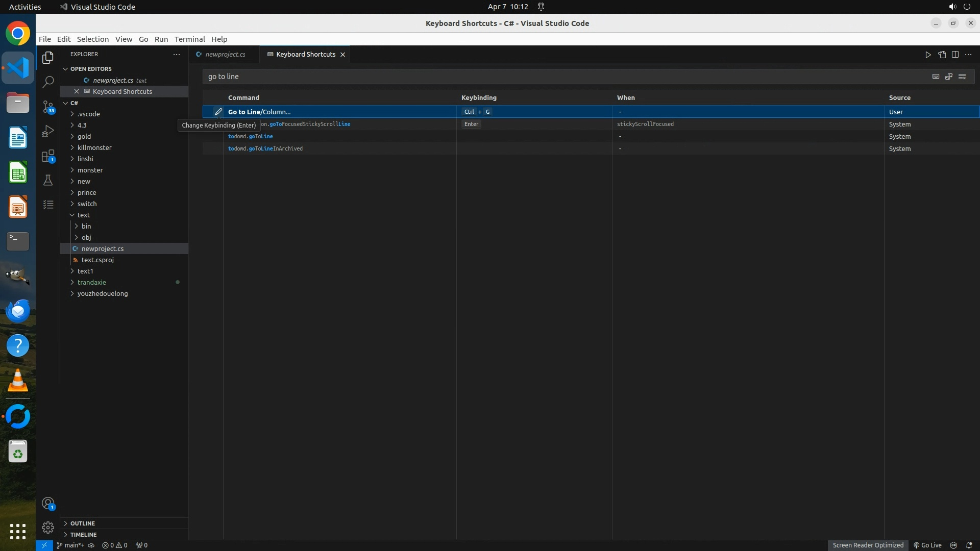Open the Search view in activity bar
This screenshot has height=551, width=980.
(x=48, y=82)
